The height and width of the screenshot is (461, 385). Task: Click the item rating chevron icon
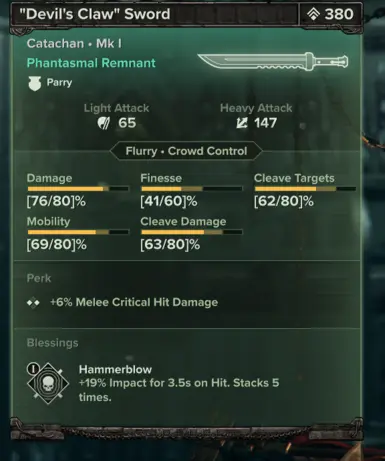tap(313, 14)
